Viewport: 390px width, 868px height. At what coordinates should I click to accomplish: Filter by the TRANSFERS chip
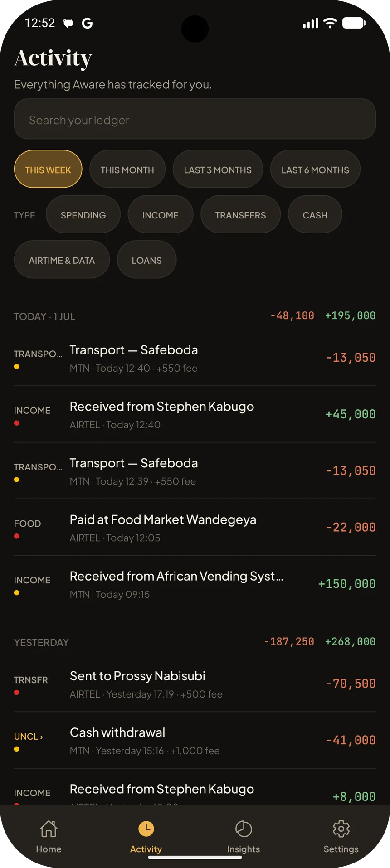[x=240, y=214]
